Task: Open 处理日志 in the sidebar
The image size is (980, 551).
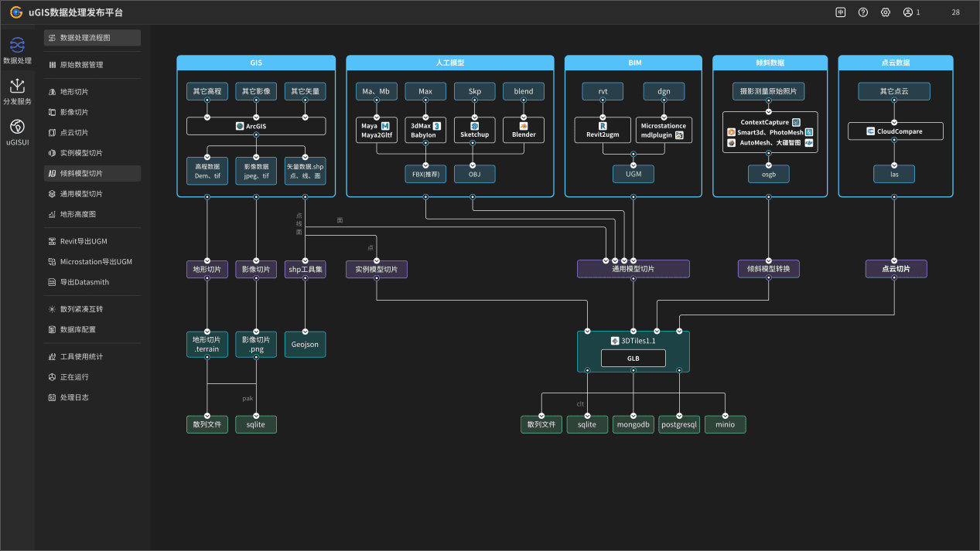Action: [x=92, y=397]
